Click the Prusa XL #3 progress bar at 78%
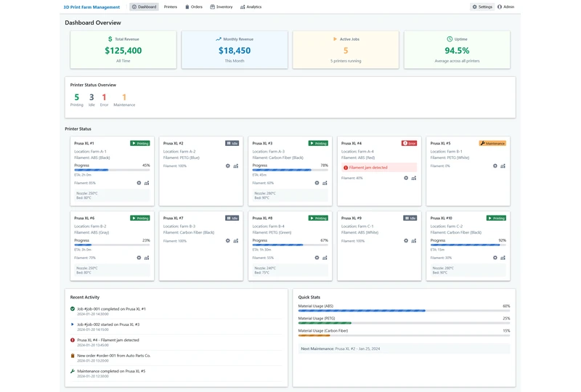The image size is (581, 392). [x=290, y=170]
